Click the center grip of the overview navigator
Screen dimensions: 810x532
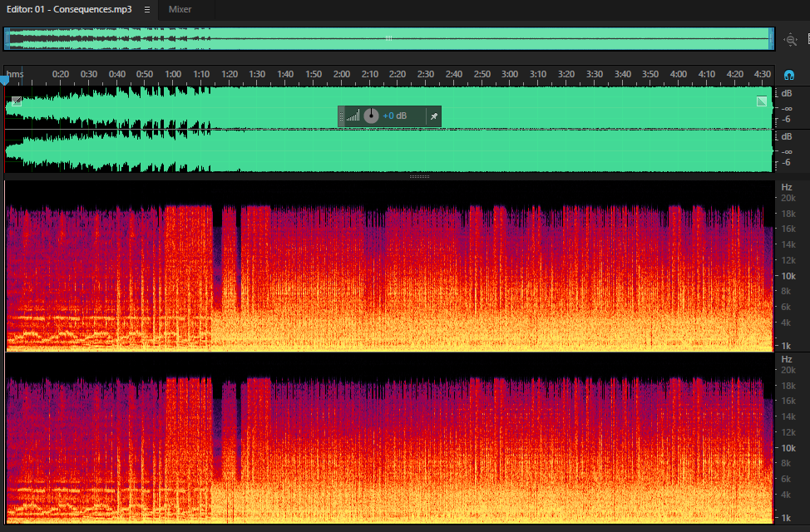click(388, 38)
